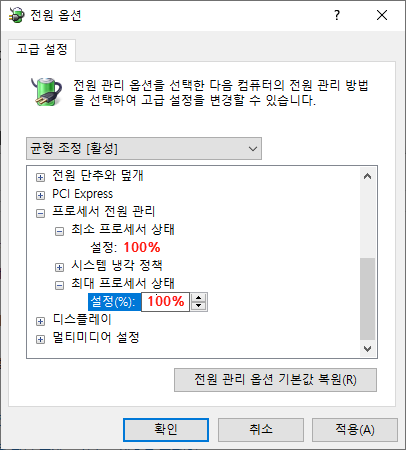
Task: Click the 취소 button
Action: pos(261,430)
